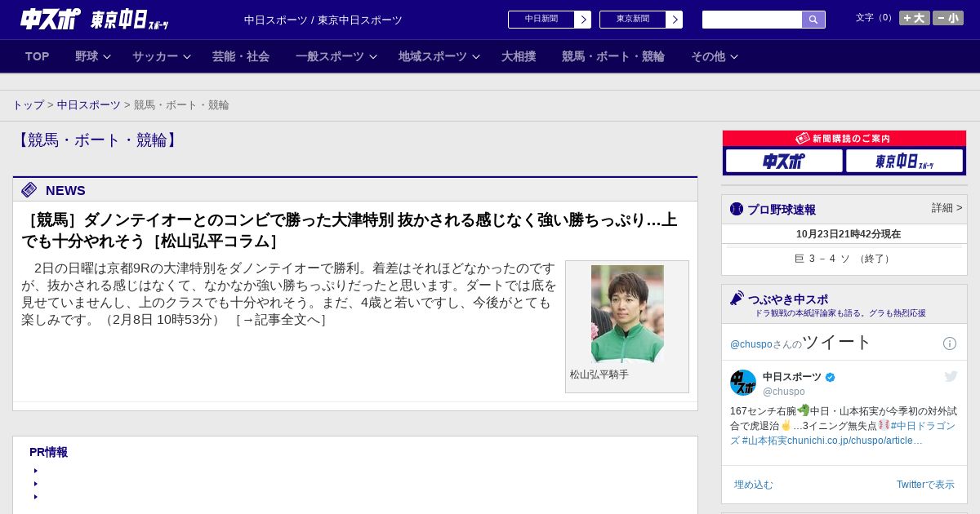
Task: Open the 大相撲 menu item
Action: point(519,56)
